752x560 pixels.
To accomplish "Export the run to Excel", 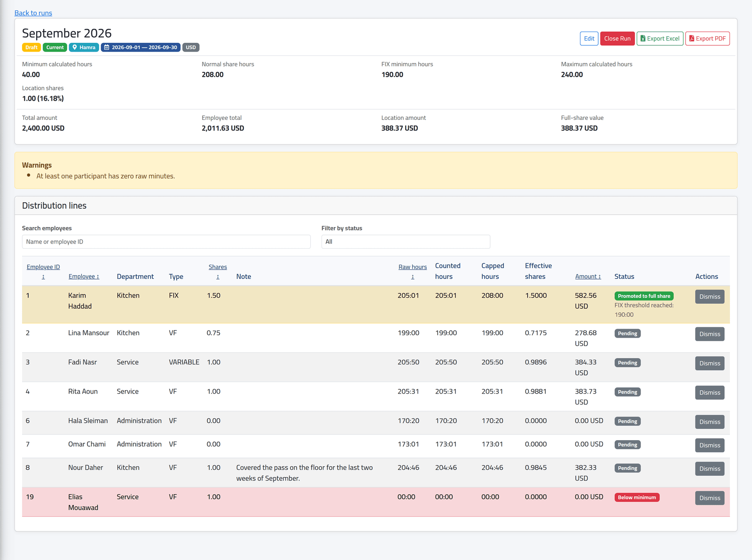I will 660,39.
